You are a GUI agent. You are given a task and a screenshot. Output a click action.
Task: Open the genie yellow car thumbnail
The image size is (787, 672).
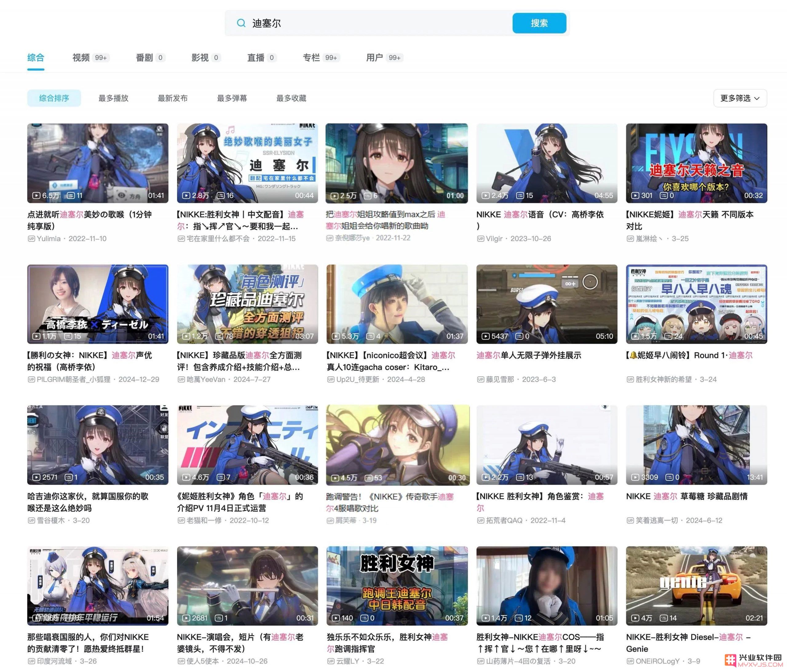pyautogui.click(x=696, y=586)
